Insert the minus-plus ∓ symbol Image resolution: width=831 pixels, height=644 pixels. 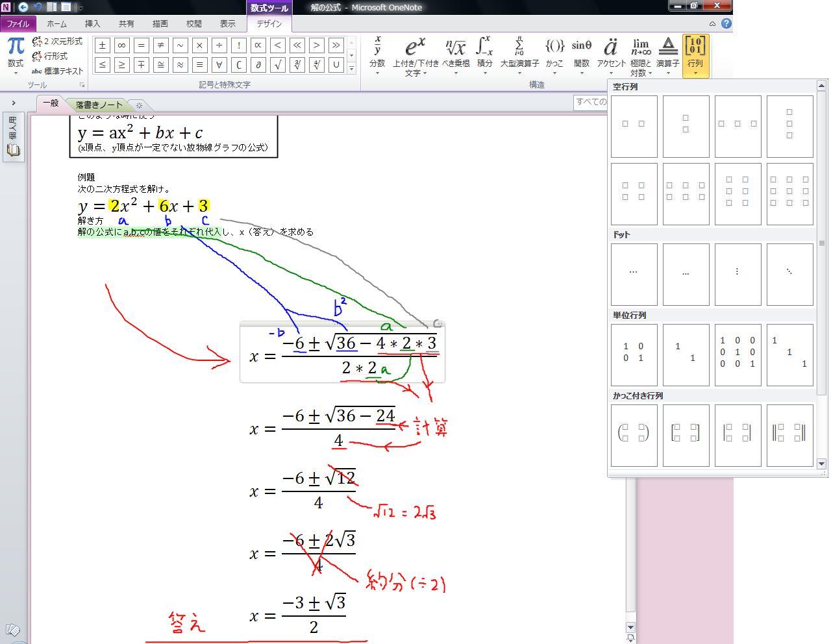[141, 64]
